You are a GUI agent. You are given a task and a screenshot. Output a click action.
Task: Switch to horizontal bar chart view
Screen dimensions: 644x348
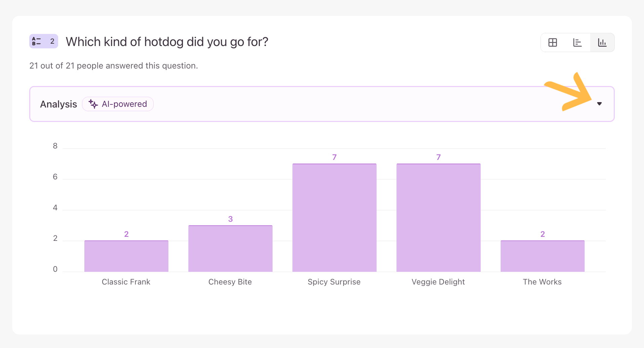577,43
